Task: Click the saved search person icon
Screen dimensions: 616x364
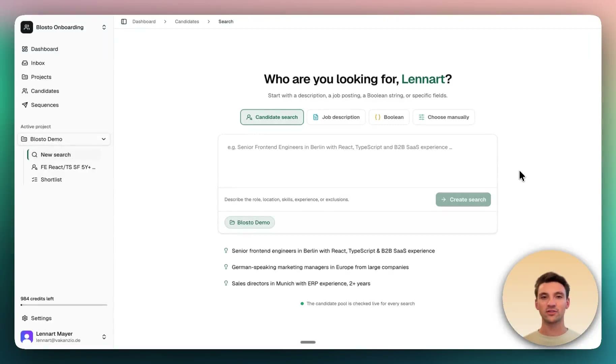Action: pos(34,167)
